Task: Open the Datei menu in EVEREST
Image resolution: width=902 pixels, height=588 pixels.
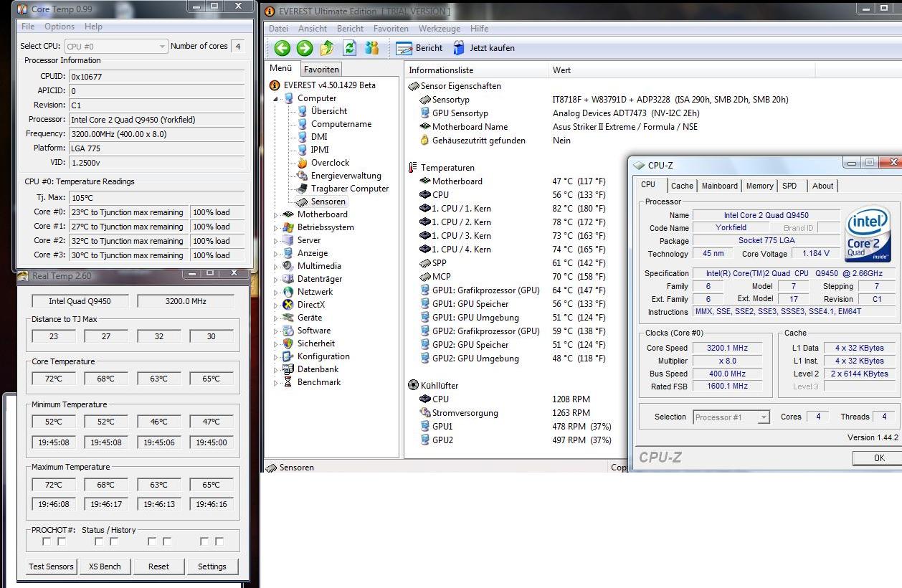Action: pyautogui.click(x=278, y=29)
